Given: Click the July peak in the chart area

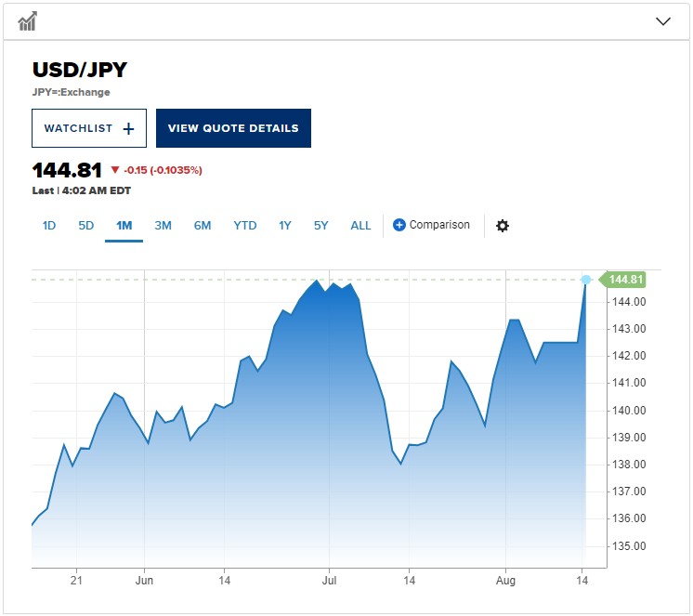Looking at the screenshot, I should coord(317,281).
